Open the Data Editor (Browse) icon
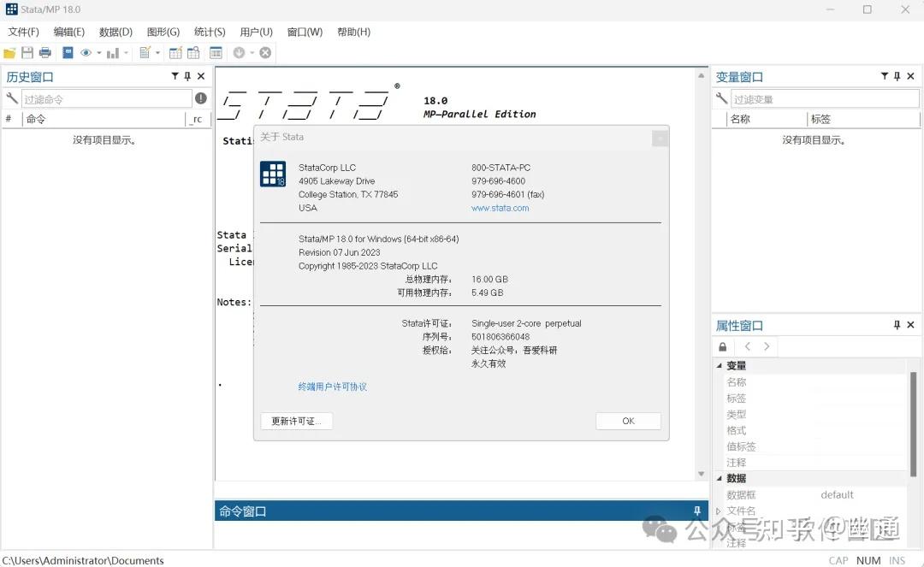This screenshot has height=567, width=924. pos(193,52)
